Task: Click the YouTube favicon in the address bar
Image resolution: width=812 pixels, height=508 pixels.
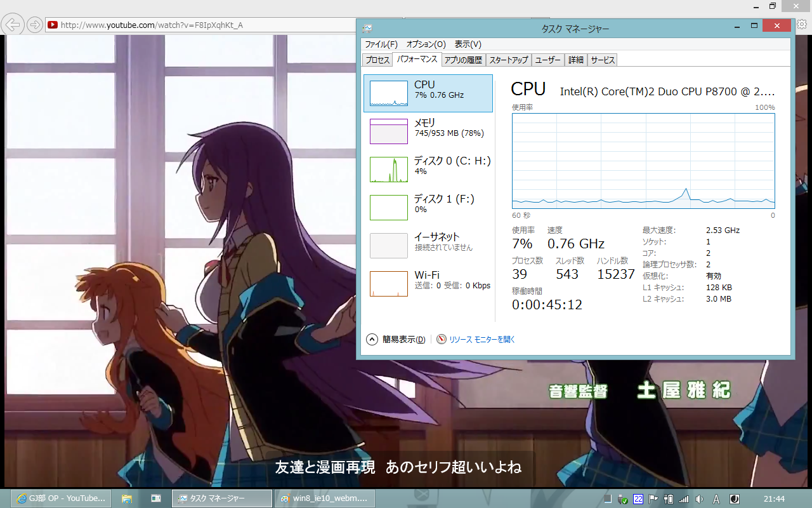Action: [x=52, y=25]
